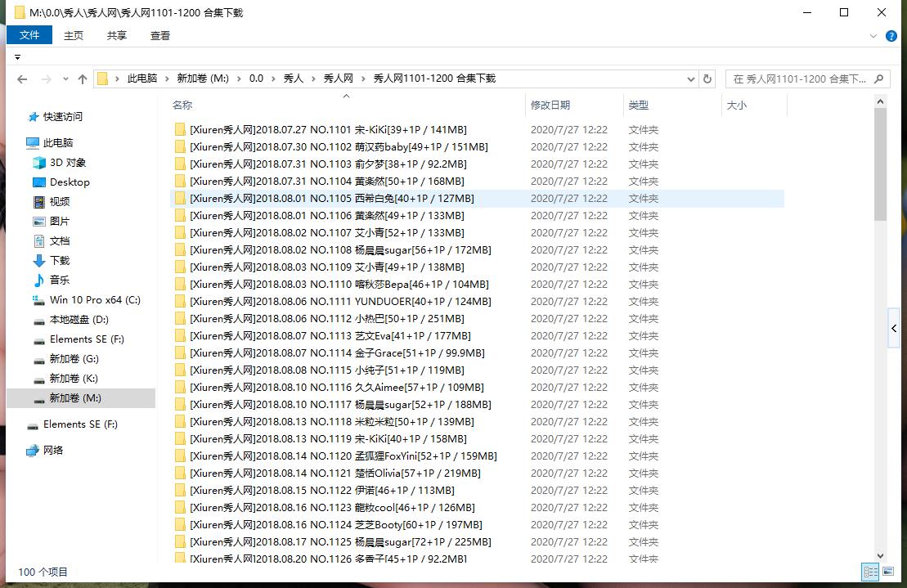This screenshot has width=907, height=588.
Task: Open the address bar history dropdown
Action: [691, 79]
